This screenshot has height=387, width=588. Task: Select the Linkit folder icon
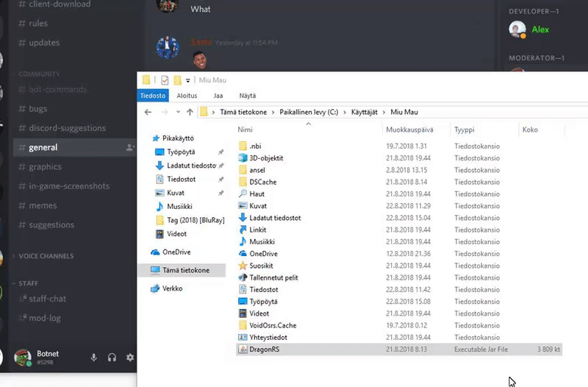243,230
